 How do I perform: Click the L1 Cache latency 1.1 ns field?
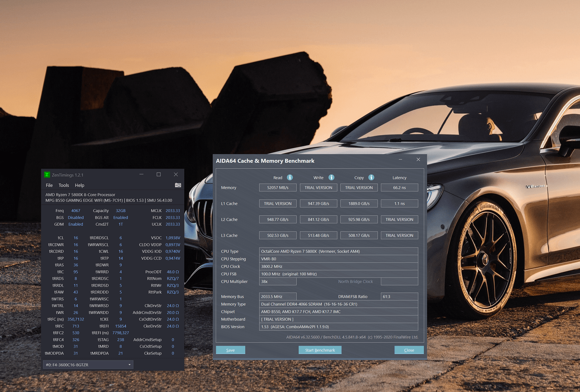(x=399, y=203)
